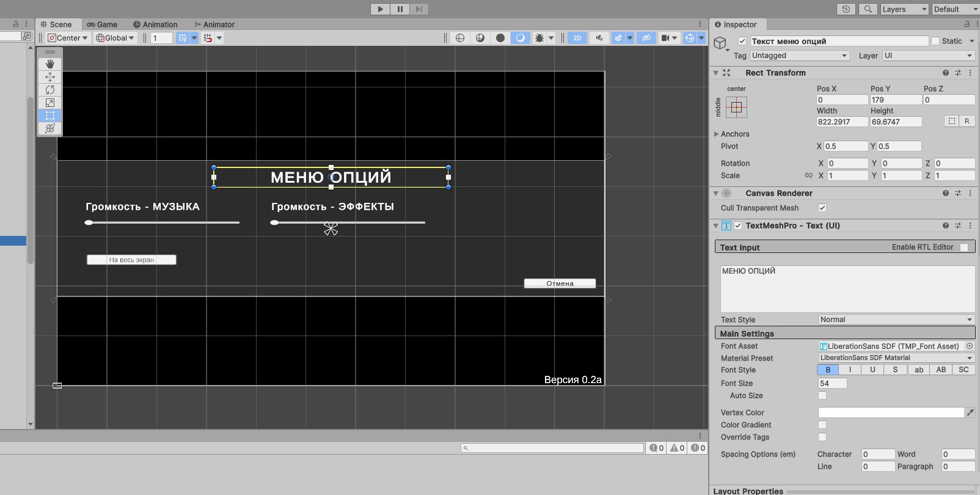This screenshot has width=980, height=495.
Task: Select the Scale tool
Action: pyautogui.click(x=50, y=102)
